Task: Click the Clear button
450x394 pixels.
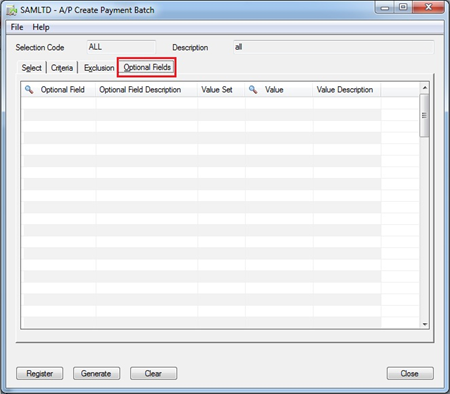Action: pyautogui.click(x=153, y=373)
